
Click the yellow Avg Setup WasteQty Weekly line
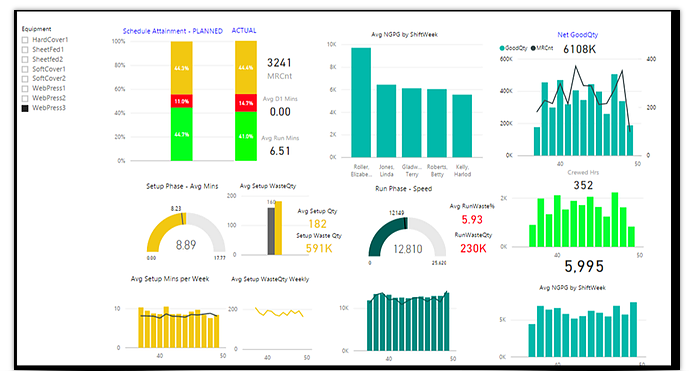279,313
